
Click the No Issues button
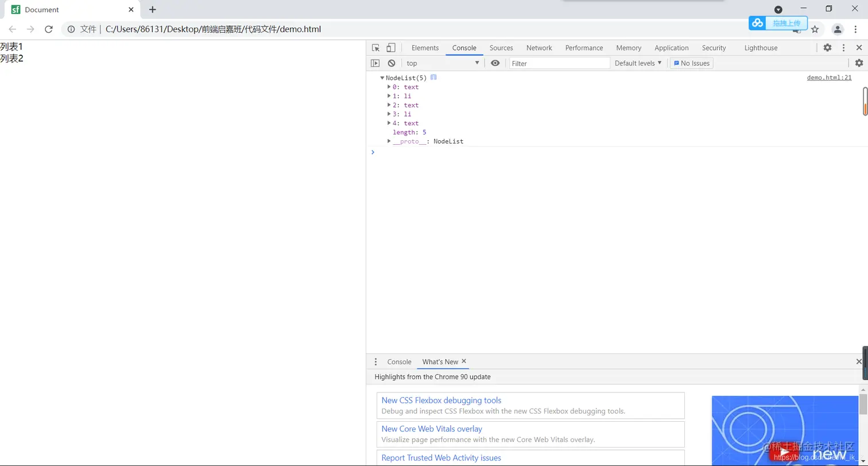coord(692,63)
